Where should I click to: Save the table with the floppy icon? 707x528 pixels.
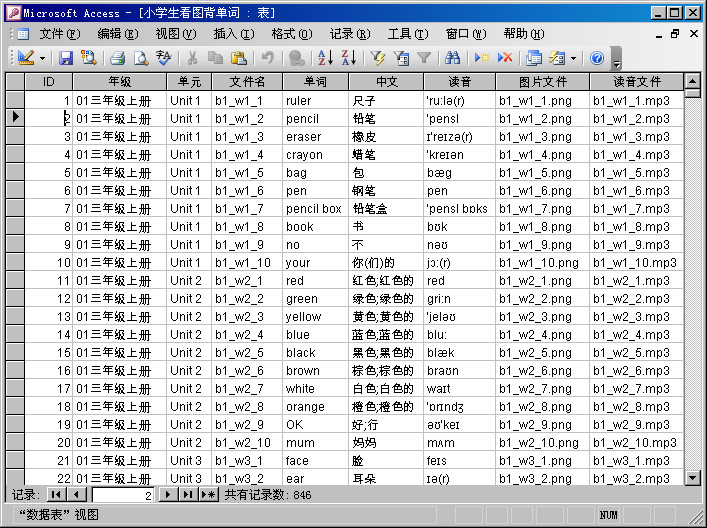(66, 58)
